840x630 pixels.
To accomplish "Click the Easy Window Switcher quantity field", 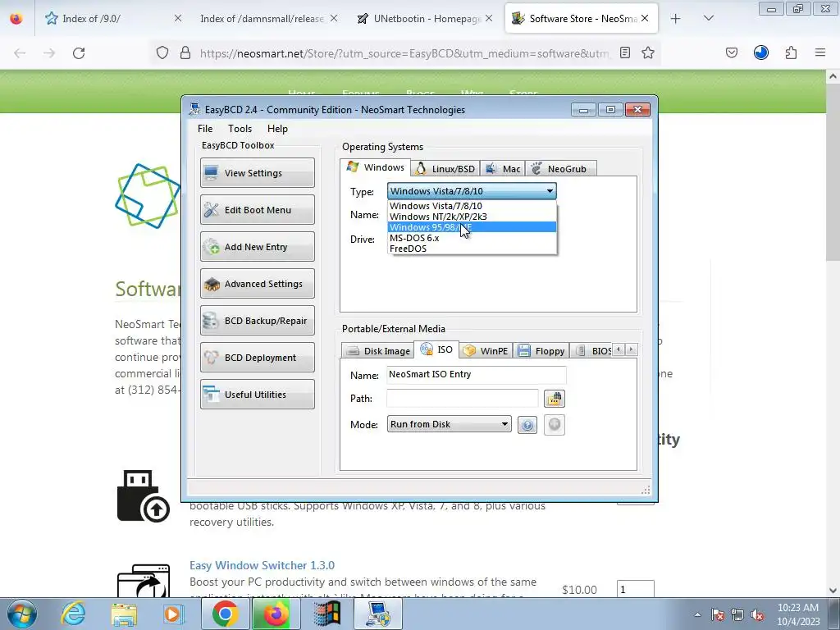I will (x=636, y=589).
